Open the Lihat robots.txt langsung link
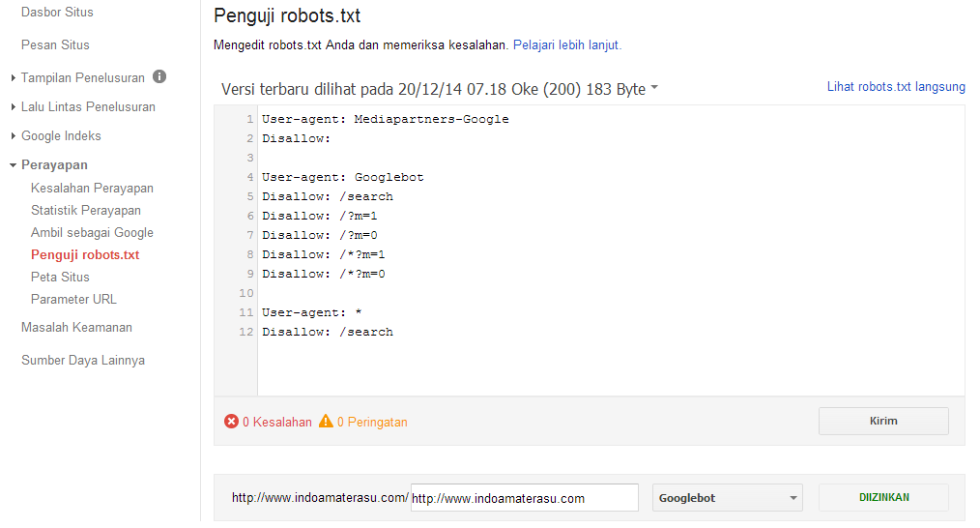The width and height of the screenshot is (980, 528). [x=896, y=87]
